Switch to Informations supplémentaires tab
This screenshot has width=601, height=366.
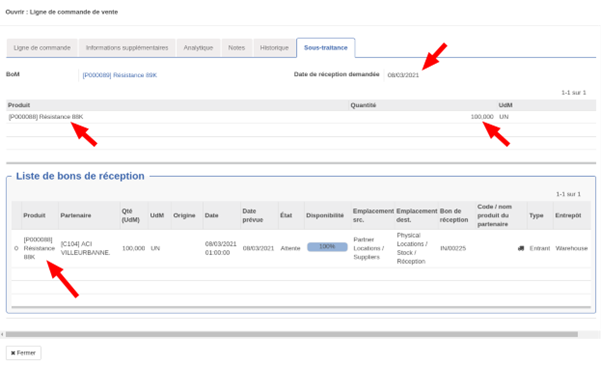(127, 48)
